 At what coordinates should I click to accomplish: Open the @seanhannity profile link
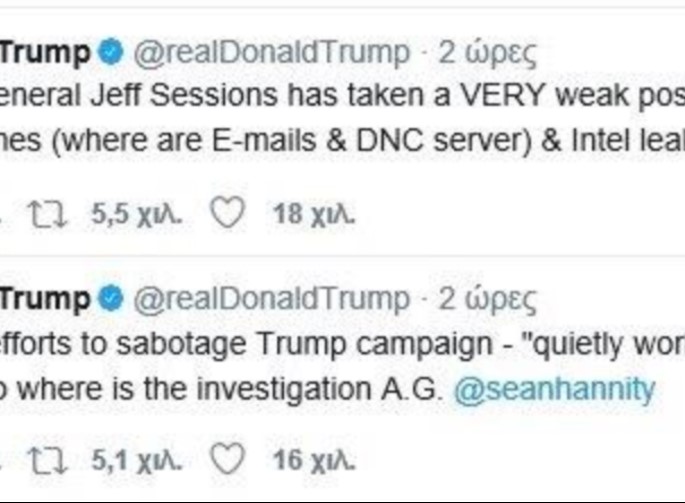[x=554, y=389]
